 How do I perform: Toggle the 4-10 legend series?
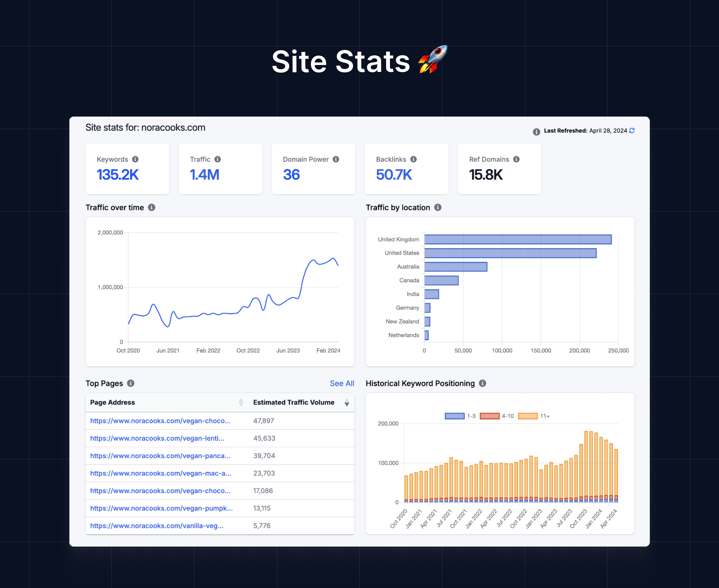coord(497,416)
